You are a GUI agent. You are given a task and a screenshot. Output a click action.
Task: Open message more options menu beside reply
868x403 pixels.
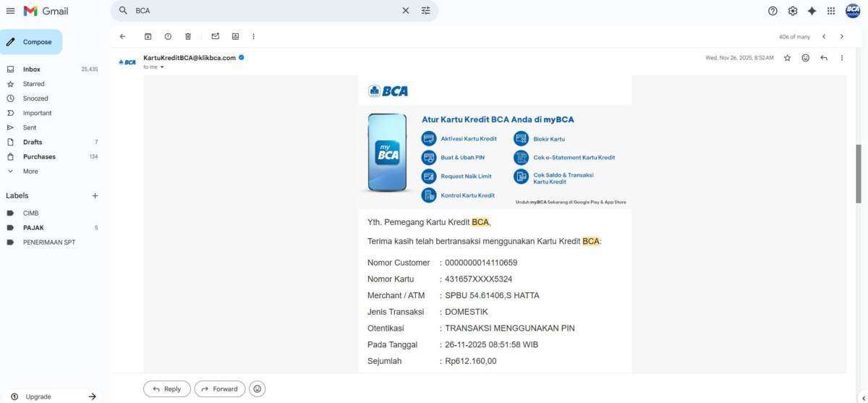coord(841,58)
